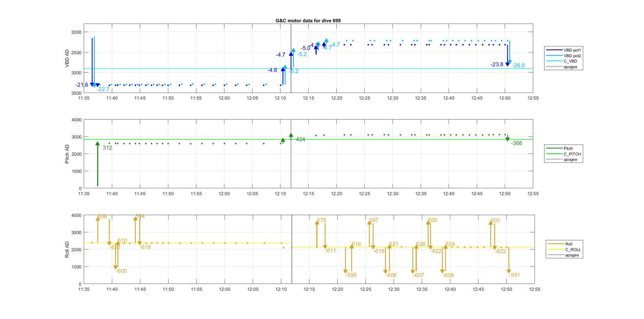This screenshot has width=644, height=319.
Task: Click the "626" roll data label
Action: pos(421,244)
